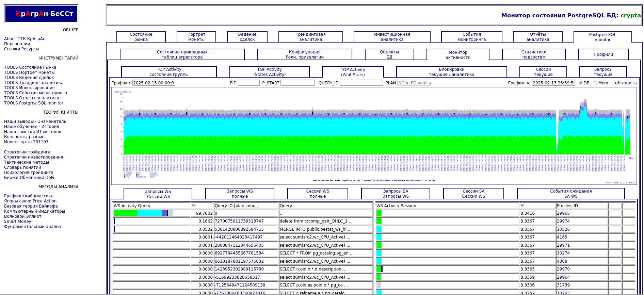The height and width of the screenshot is (295, 644).
Task: Open TOOLS Postgree SQL monitor sidebar link
Action: (34, 103)
